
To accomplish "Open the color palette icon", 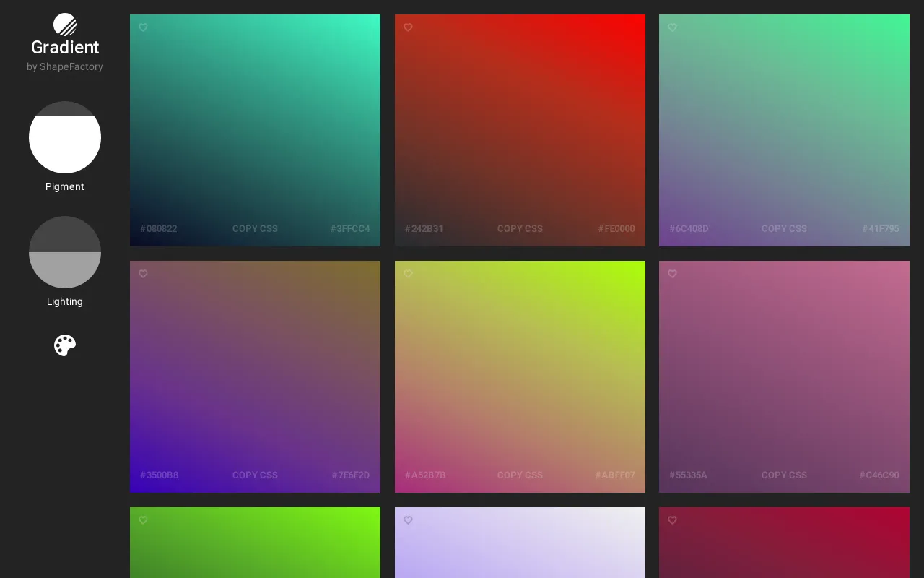I will pyautogui.click(x=65, y=345).
